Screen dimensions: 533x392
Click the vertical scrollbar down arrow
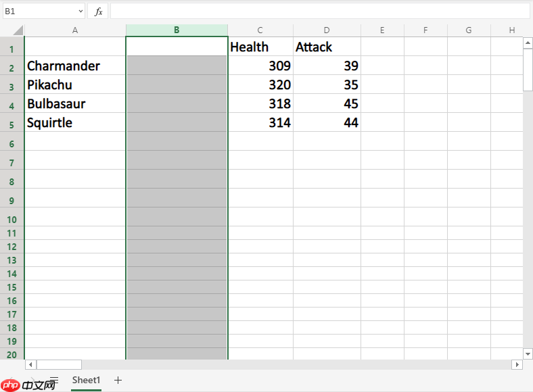[528, 354]
